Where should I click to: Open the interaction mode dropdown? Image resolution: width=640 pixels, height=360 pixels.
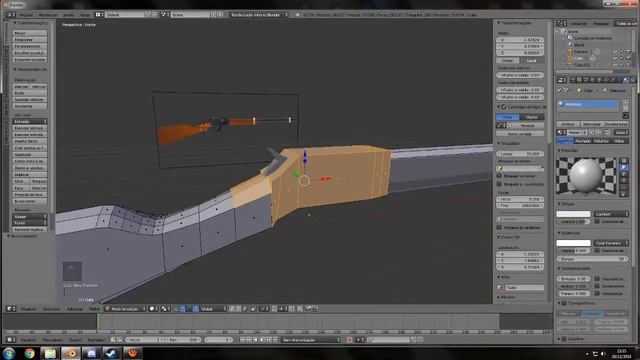tap(125, 309)
